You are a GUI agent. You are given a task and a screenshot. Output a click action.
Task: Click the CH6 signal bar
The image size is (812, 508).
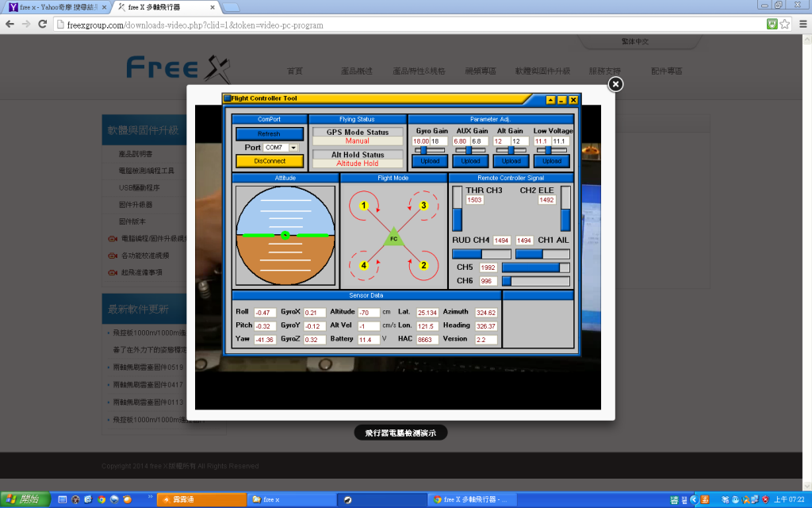click(x=536, y=281)
